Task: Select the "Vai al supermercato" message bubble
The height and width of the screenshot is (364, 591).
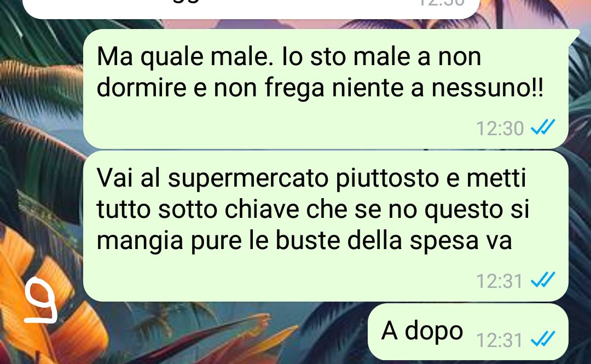Action: point(326,226)
